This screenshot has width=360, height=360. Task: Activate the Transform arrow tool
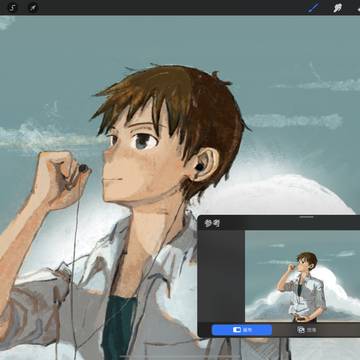33,7
